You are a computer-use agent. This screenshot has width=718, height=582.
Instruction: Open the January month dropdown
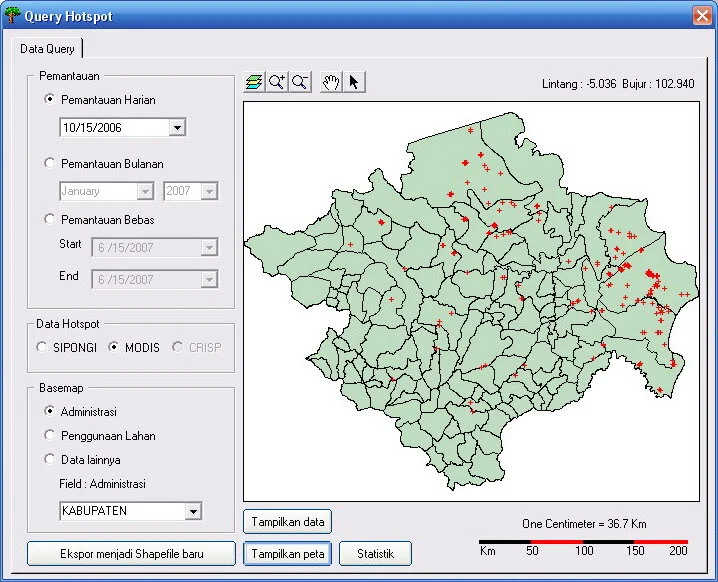pyautogui.click(x=145, y=191)
